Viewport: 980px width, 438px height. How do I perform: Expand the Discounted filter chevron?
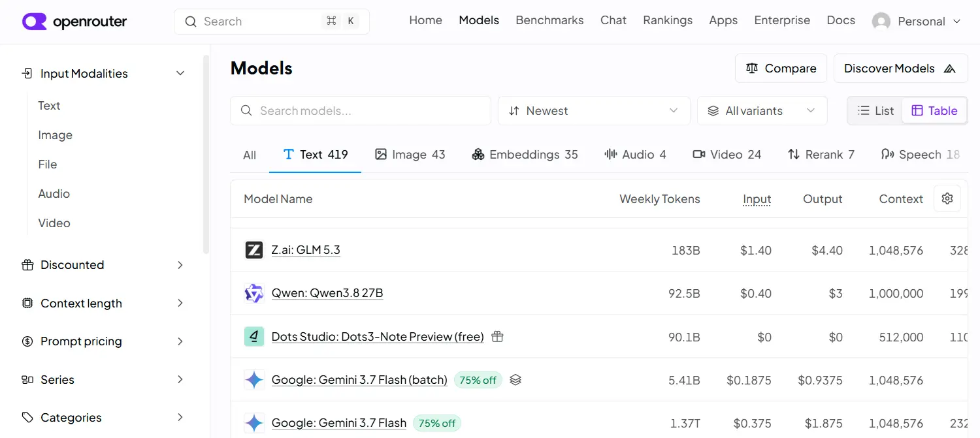(x=181, y=264)
